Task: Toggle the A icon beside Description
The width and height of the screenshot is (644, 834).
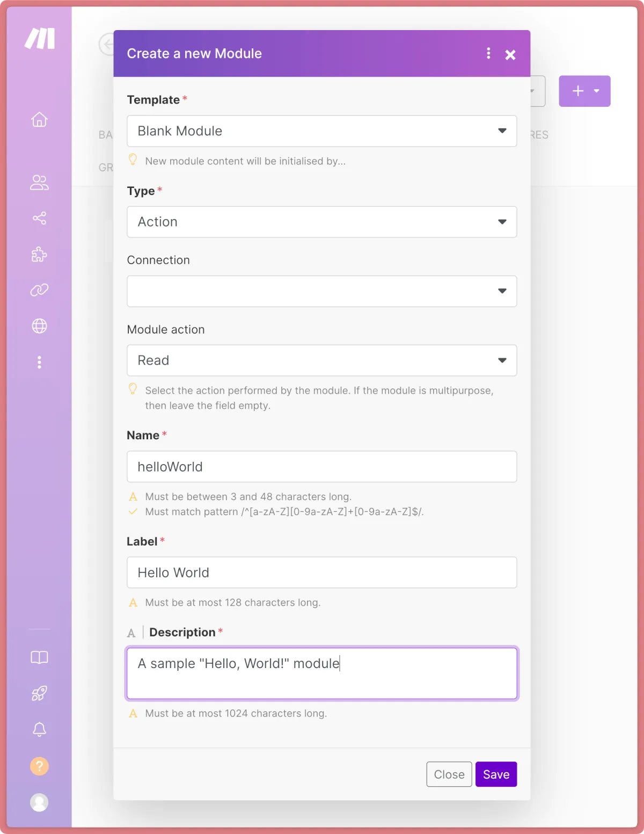Action: (x=131, y=633)
